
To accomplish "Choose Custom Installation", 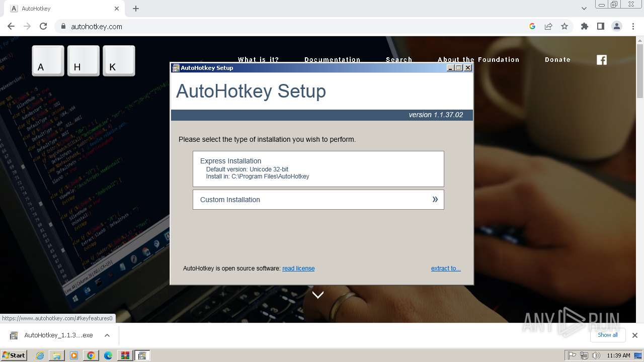I will [318, 200].
